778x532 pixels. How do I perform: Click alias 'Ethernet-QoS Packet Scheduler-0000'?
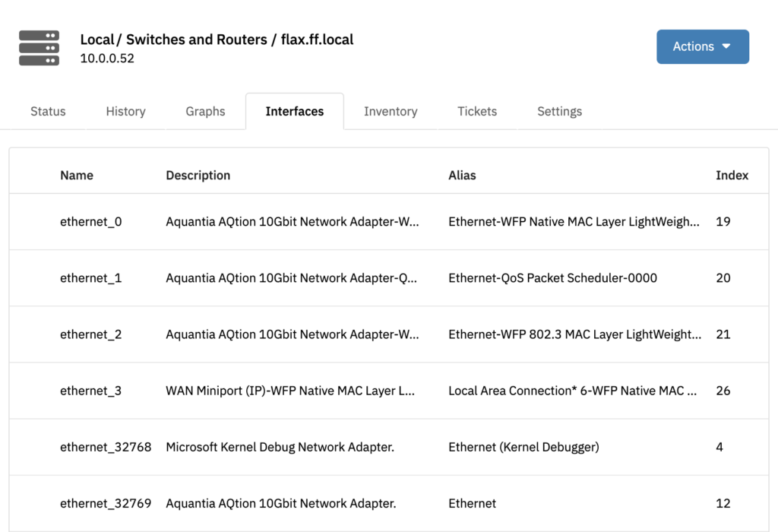(553, 278)
